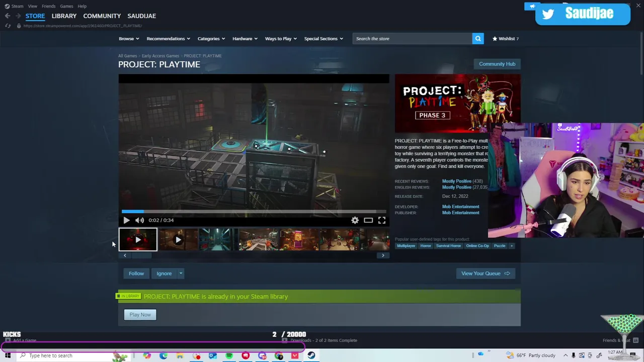Screen dimensions: 644x362
Task: Click the forward navigation arrow
Action: [x=18, y=16]
